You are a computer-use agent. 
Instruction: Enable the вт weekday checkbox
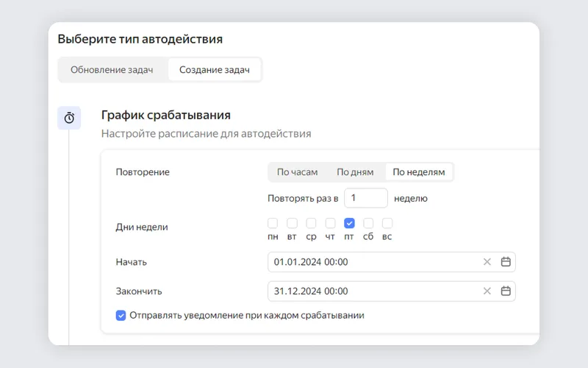tap(292, 223)
